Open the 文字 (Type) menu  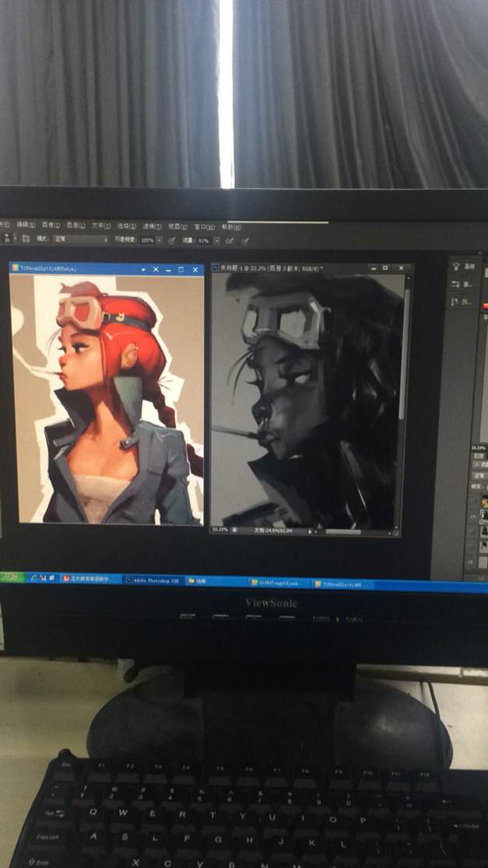coord(101,226)
